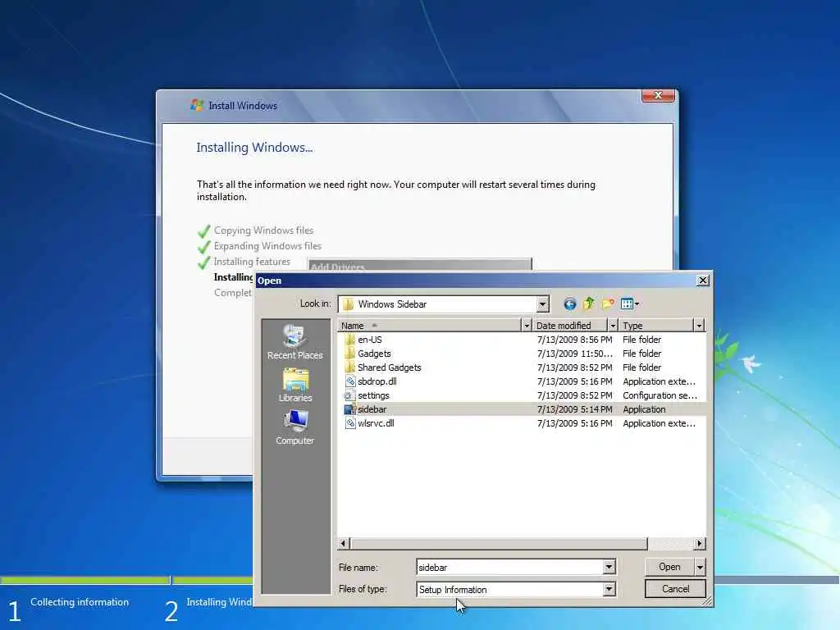
Task: Click the sidebar 7/13/2009 5:14 PM date cell
Action: tap(574, 409)
